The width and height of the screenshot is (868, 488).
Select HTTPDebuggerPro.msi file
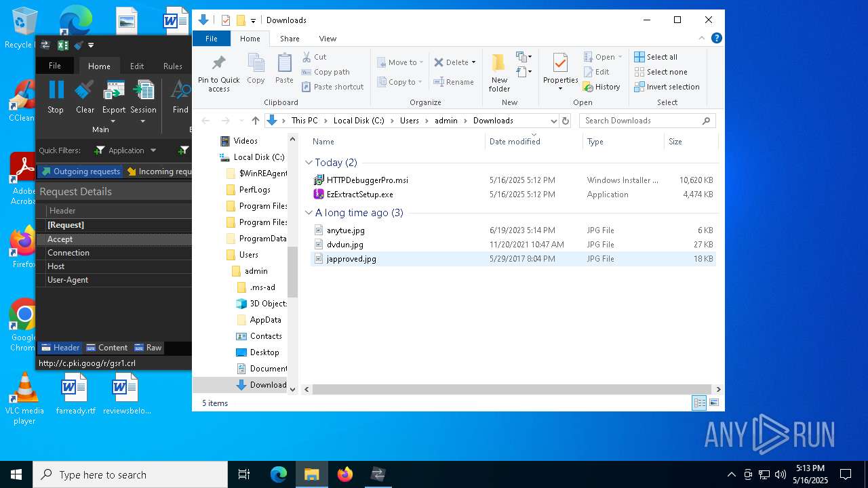click(x=368, y=180)
